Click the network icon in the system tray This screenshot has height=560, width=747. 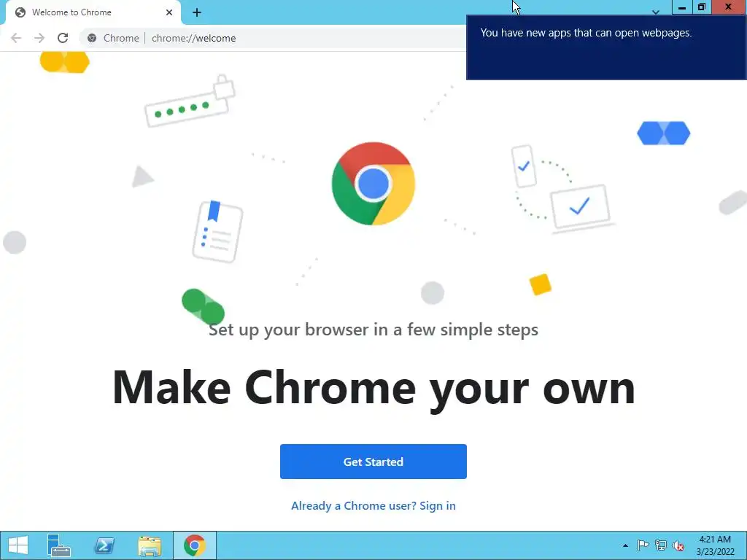[661, 545]
